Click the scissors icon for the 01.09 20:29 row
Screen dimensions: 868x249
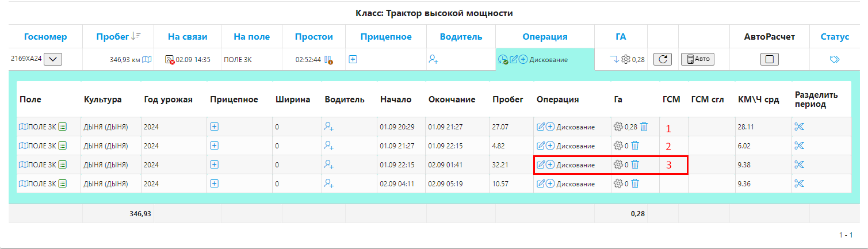(798, 127)
